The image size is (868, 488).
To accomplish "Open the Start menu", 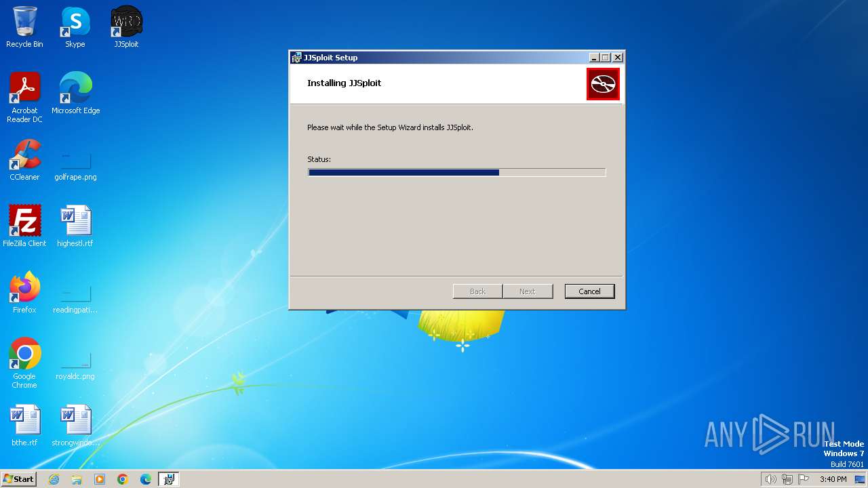I will [x=18, y=479].
